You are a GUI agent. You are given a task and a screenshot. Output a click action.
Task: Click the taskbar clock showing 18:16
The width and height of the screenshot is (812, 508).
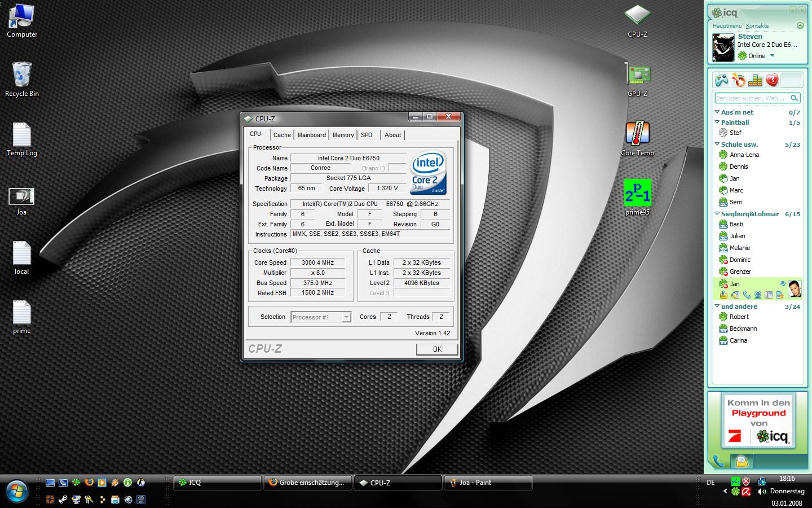[787, 479]
